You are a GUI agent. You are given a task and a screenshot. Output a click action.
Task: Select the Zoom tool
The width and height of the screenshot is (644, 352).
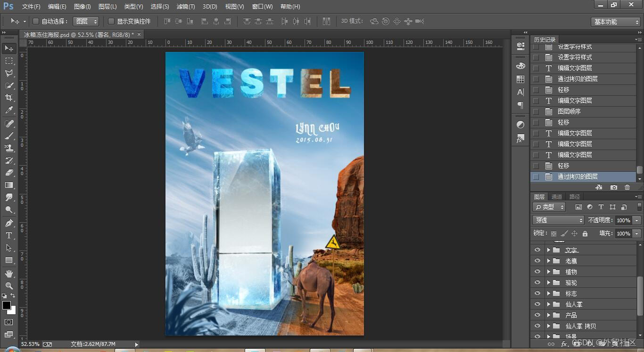click(9, 286)
